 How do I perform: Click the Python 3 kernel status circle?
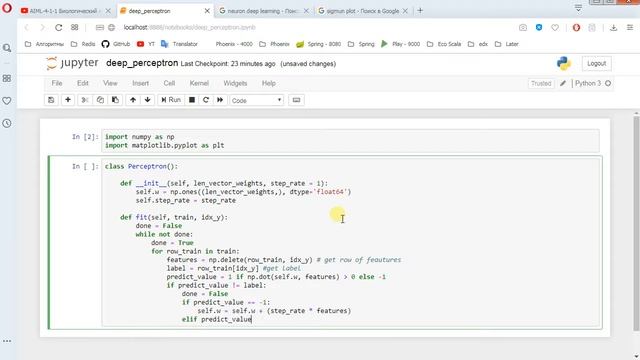pyautogui.click(x=608, y=83)
